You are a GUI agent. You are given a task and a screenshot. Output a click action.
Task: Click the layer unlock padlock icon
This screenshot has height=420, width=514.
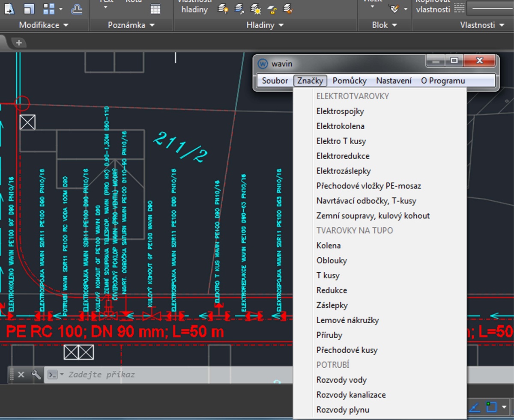271,9
